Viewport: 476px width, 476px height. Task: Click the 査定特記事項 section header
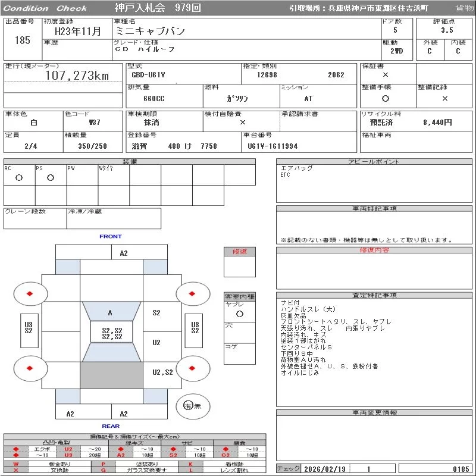click(x=374, y=296)
